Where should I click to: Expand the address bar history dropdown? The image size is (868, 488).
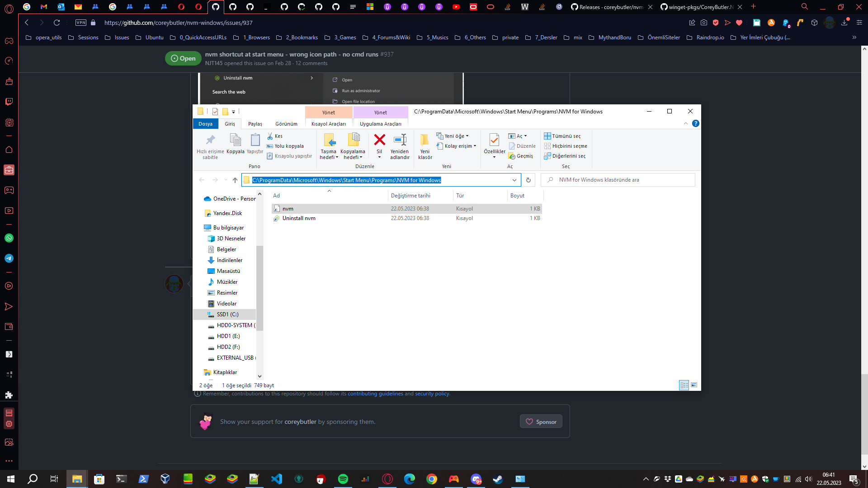click(514, 180)
